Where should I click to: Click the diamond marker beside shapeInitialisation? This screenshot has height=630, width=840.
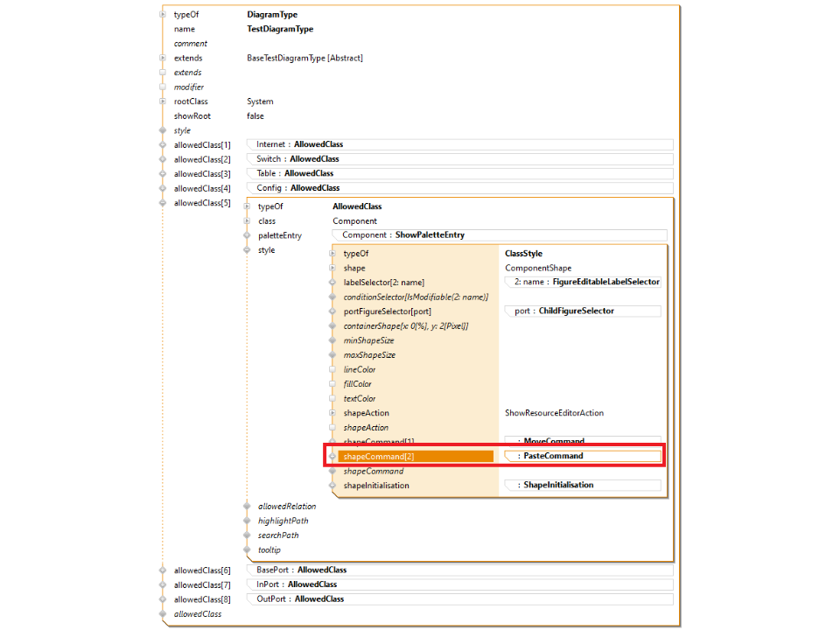(x=332, y=486)
